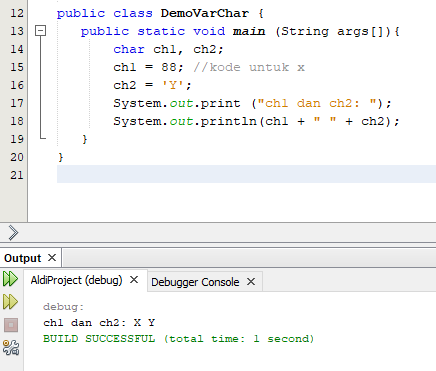
Task: Switch to the AldiProject (debug) tab
Action: coord(76,280)
